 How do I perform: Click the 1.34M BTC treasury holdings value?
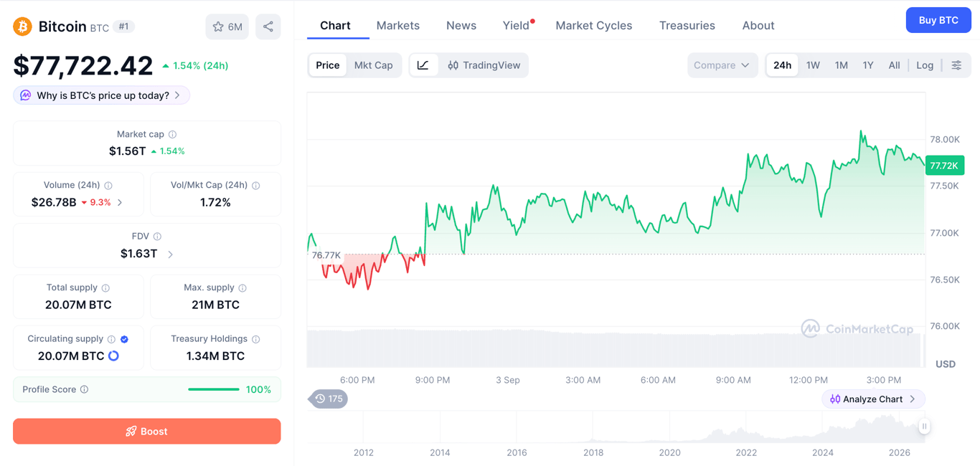click(x=215, y=356)
